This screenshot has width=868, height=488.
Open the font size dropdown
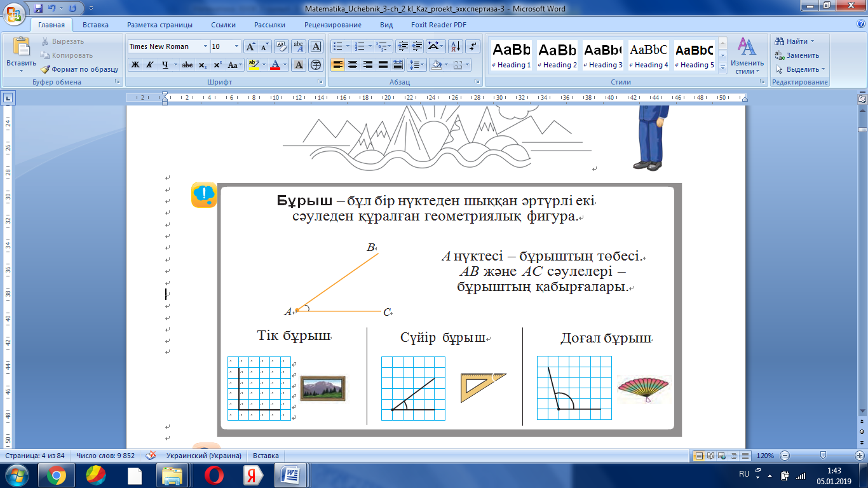237,46
